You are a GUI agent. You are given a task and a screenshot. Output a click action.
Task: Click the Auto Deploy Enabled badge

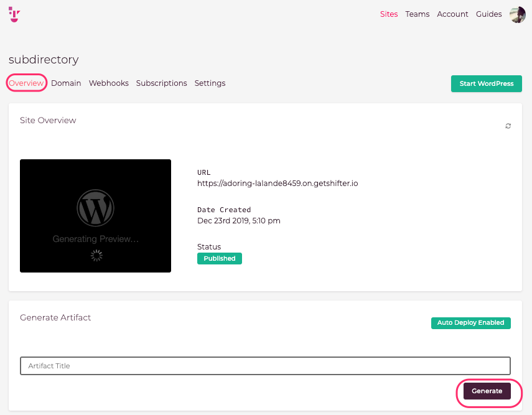point(470,323)
